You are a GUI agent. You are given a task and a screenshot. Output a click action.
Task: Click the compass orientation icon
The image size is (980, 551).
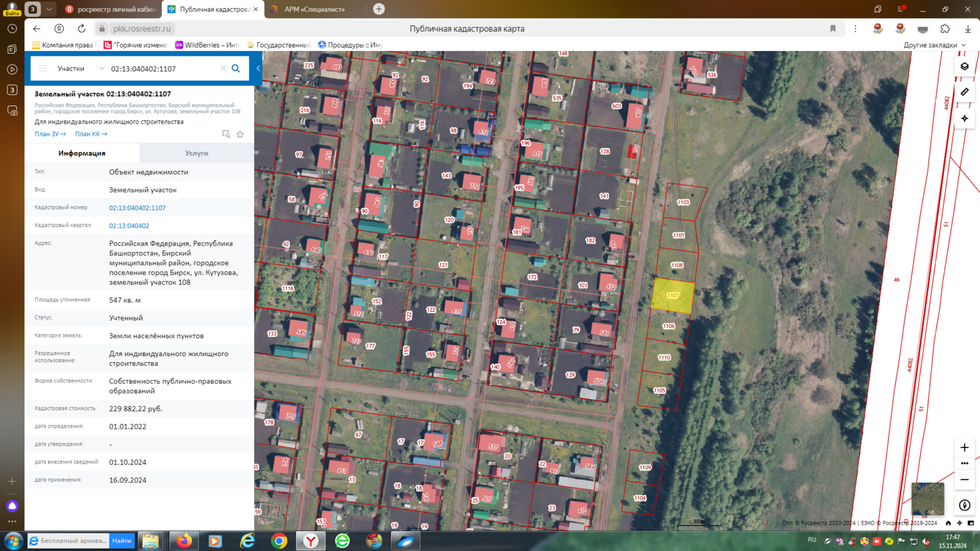[965, 505]
